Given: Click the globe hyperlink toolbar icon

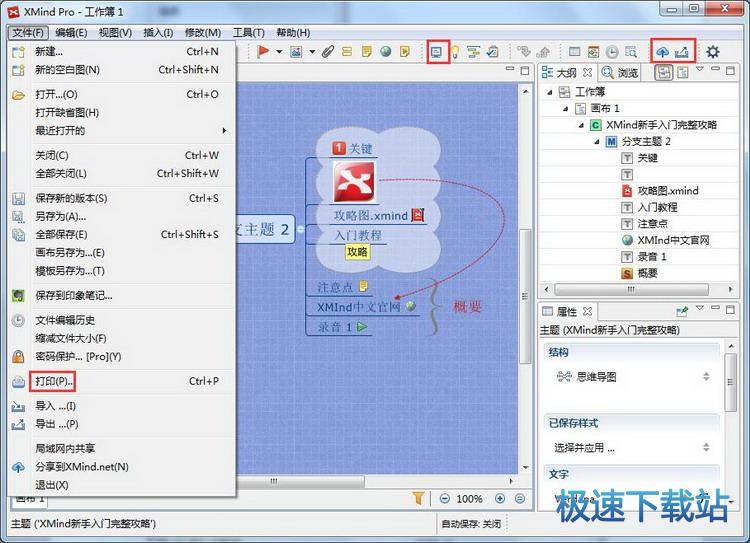Looking at the screenshot, I should point(386,52).
